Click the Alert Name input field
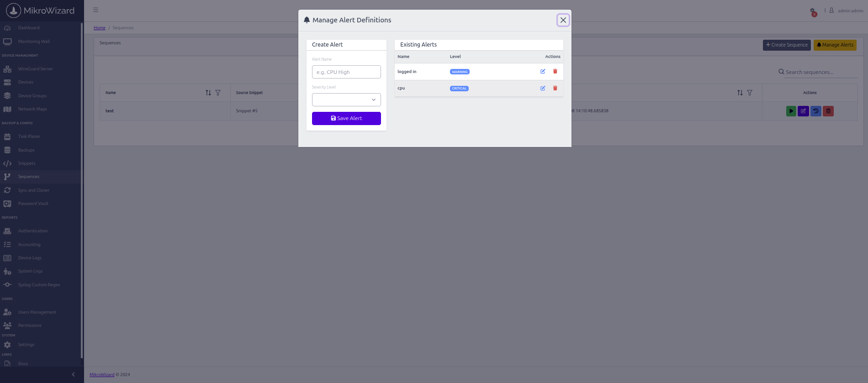868x383 pixels. (x=346, y=72)
